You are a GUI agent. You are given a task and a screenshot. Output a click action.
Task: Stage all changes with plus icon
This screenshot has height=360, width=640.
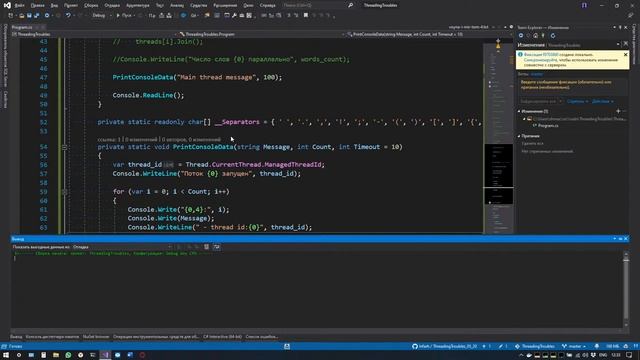618,111
